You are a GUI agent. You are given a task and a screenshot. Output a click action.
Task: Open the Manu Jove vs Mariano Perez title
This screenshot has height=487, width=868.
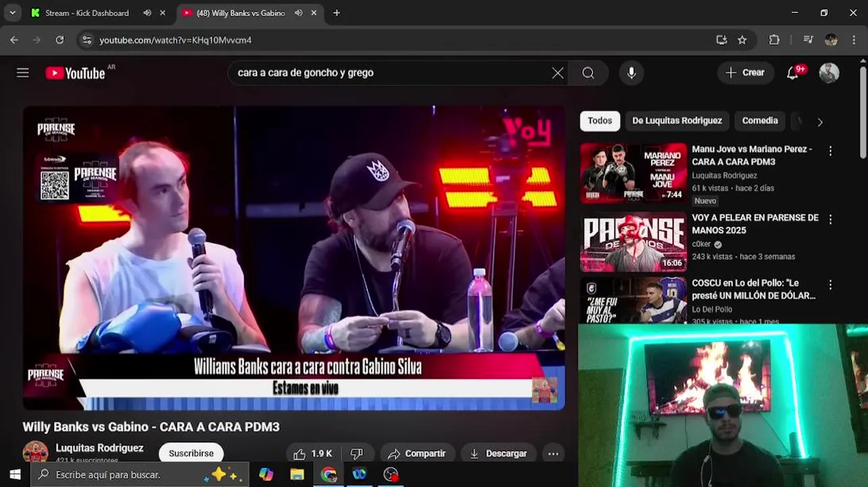pos(752,156)
